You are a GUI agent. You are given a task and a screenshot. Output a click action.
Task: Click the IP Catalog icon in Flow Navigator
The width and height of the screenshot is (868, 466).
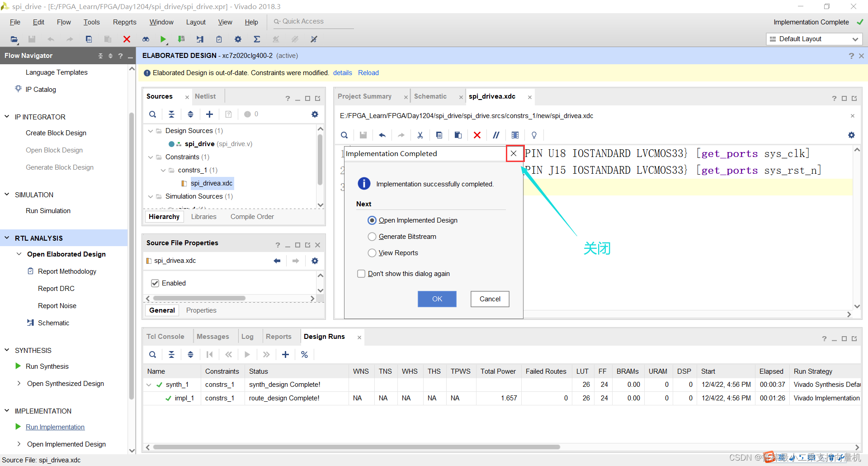18,89
